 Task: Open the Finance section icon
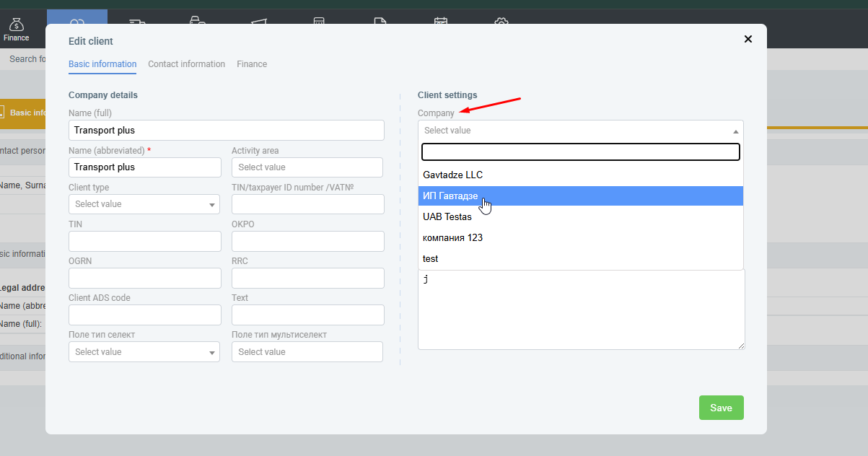pyautogui.click(x=16, y=29)
